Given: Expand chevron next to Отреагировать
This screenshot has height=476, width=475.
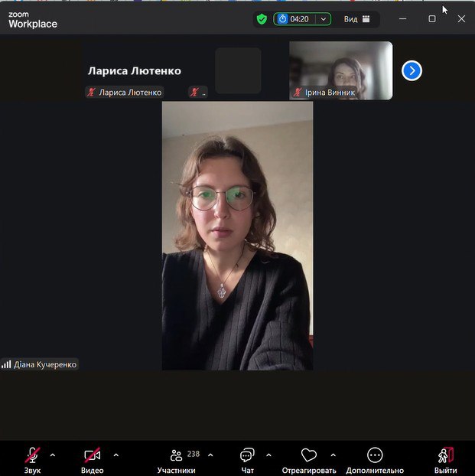Looking at the screenshot, I should click(333, 455).
